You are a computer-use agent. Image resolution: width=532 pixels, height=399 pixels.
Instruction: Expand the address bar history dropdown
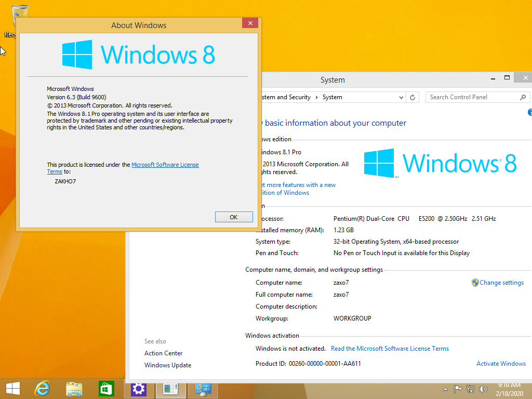(401, 97)
